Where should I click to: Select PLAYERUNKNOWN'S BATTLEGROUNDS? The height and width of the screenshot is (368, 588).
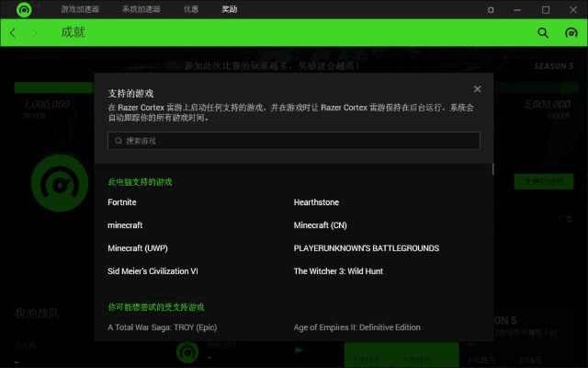367,248
